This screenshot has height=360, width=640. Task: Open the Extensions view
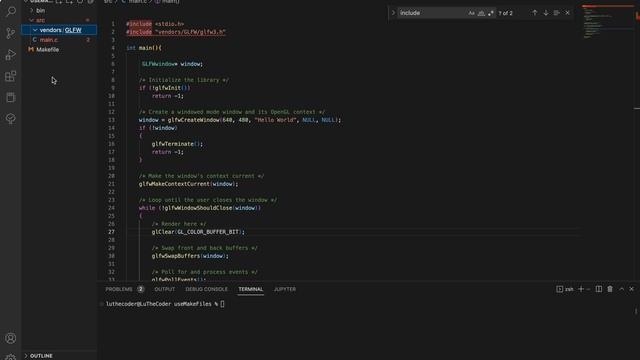click(11, 76)
